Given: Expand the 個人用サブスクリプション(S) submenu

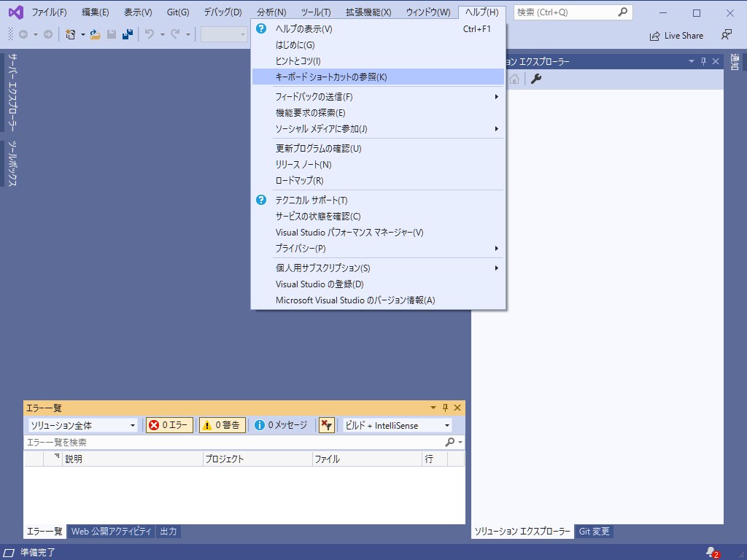Looking at the screenshot, I should (378, 268).
